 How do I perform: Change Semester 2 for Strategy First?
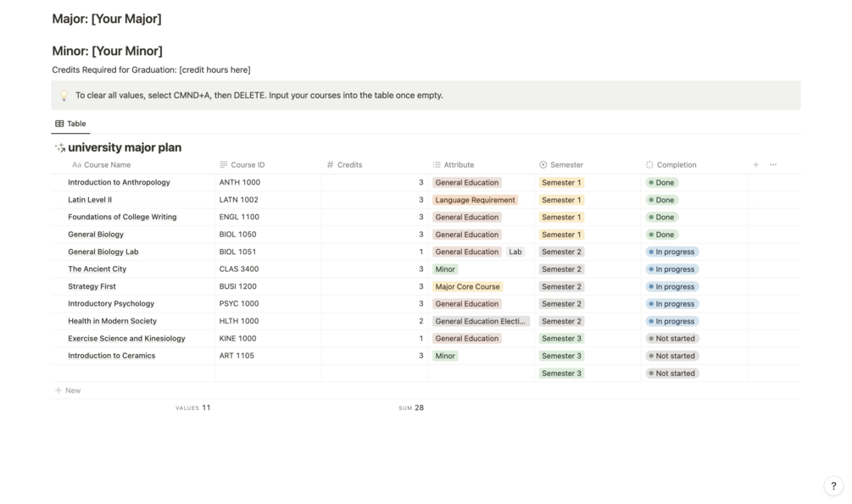[x=561, y=287]
